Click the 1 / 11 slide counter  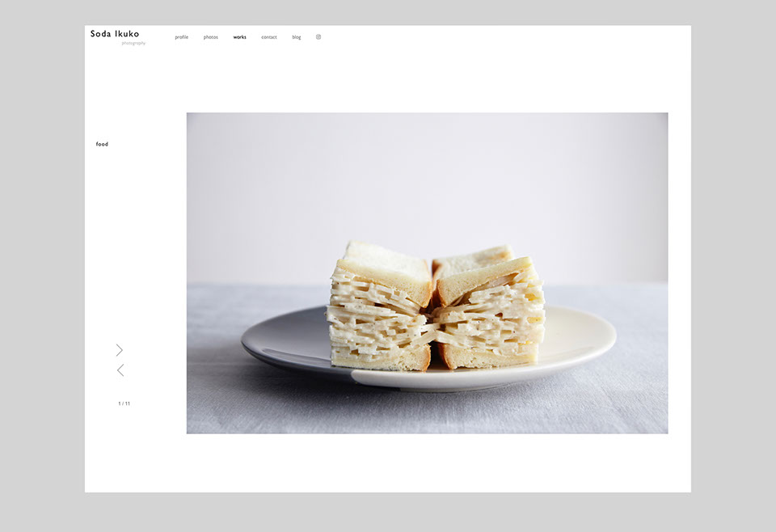point(124,403)
